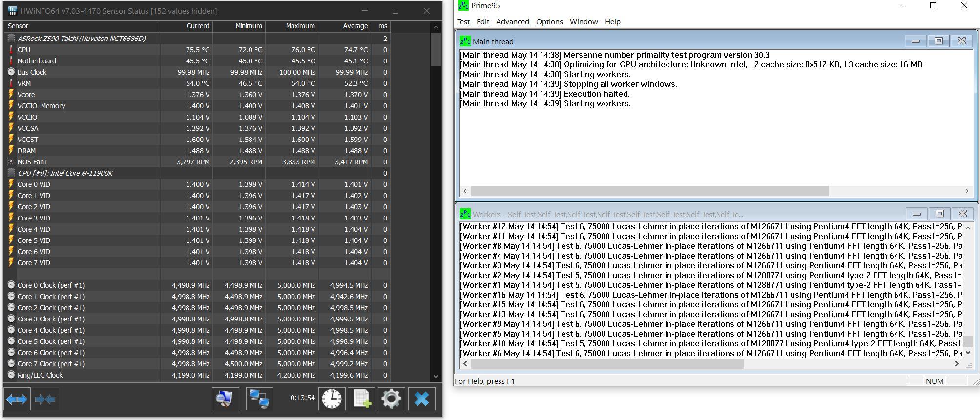Click HWiNFO collapse columns arrows icon
Screen dimensions: 980x420
45,399
